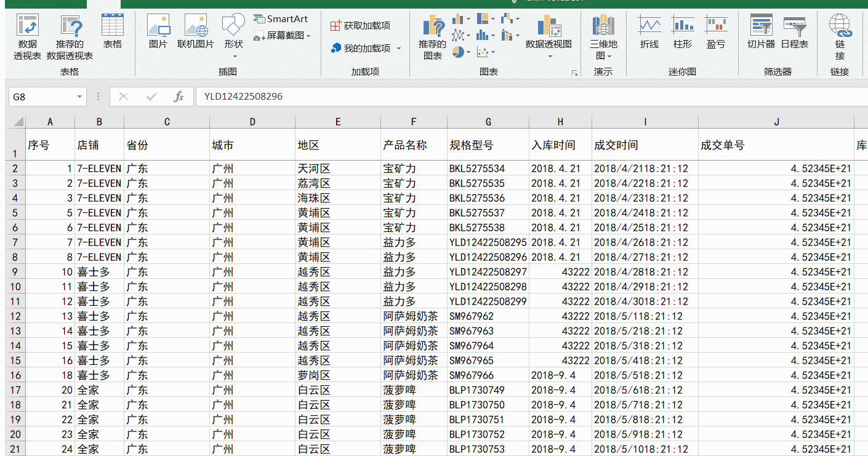Click the formula bar cancel X
The height and width of the screenshot is (456, 868).
(123, 97)
